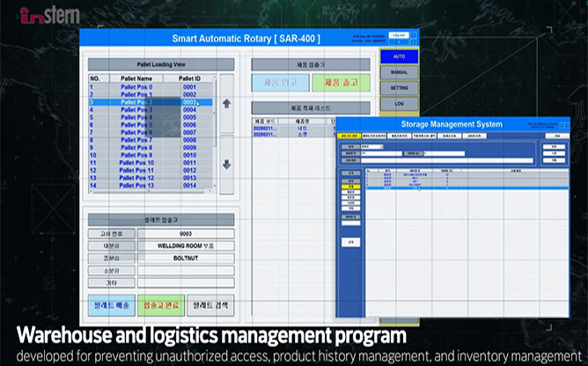This screenshot has height=366, width=588.
Task: Click Pallet Loading View header bar
Action: pyautogui.click(x=161, y=64)
